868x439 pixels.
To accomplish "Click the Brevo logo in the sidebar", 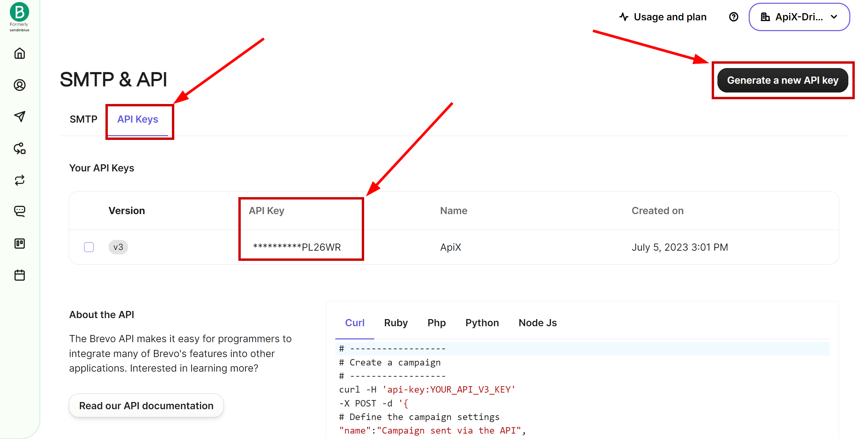I will 19,13.
